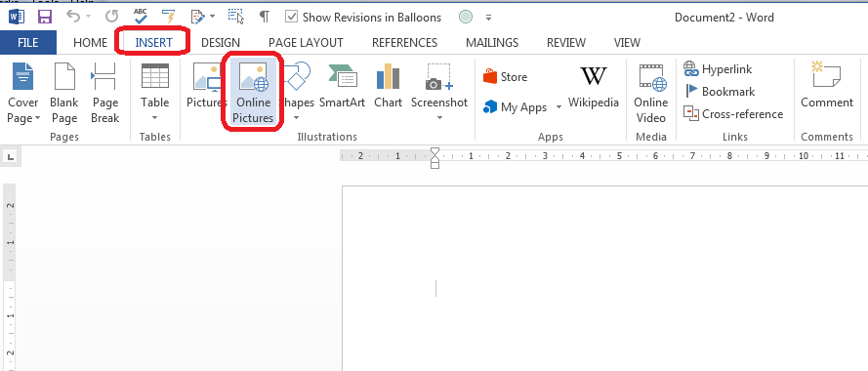
Task: Click the vertical ruler on the left
Action: pyautogui.click(x=10, y=277)
